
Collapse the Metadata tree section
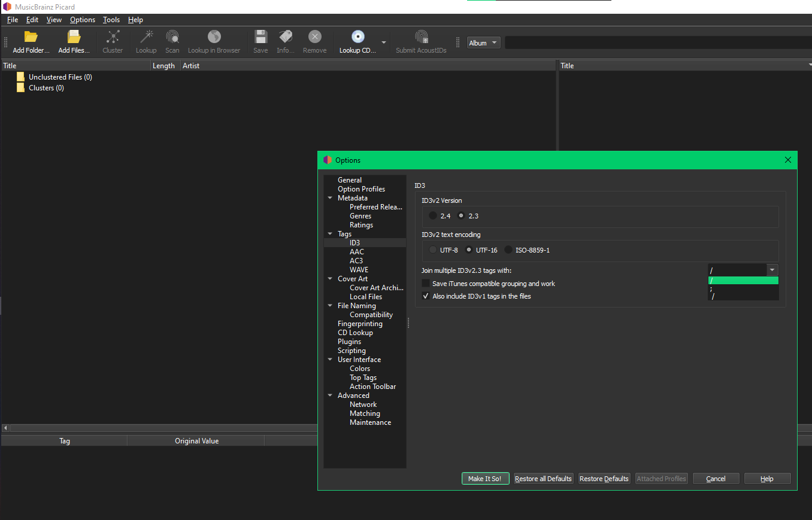point(330,198)
